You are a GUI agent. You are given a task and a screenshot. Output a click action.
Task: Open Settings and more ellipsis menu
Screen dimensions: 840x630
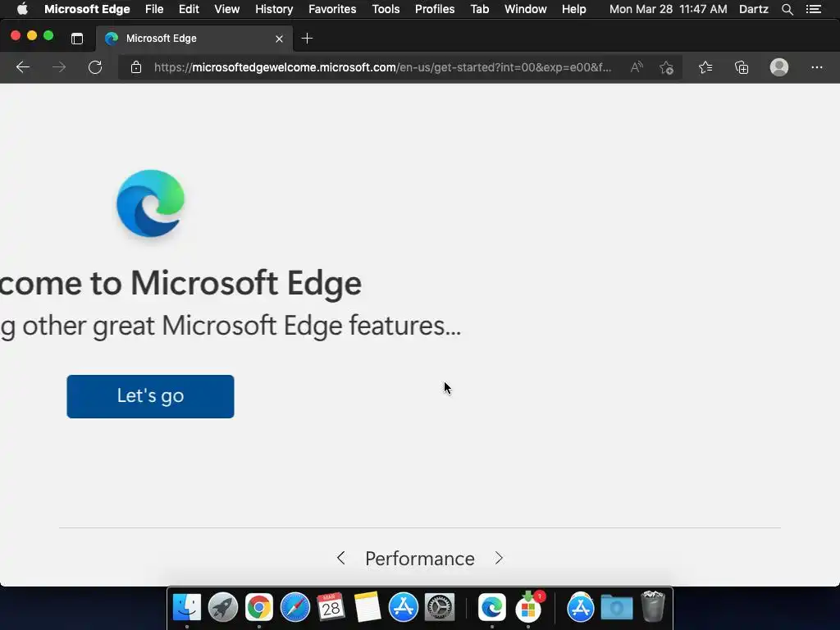816,67
